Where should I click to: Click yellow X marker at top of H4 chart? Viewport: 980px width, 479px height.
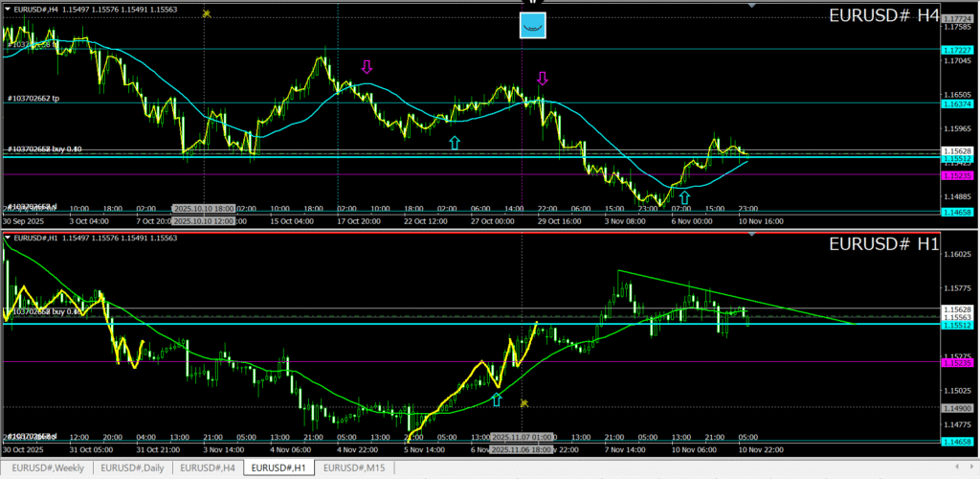206,13
